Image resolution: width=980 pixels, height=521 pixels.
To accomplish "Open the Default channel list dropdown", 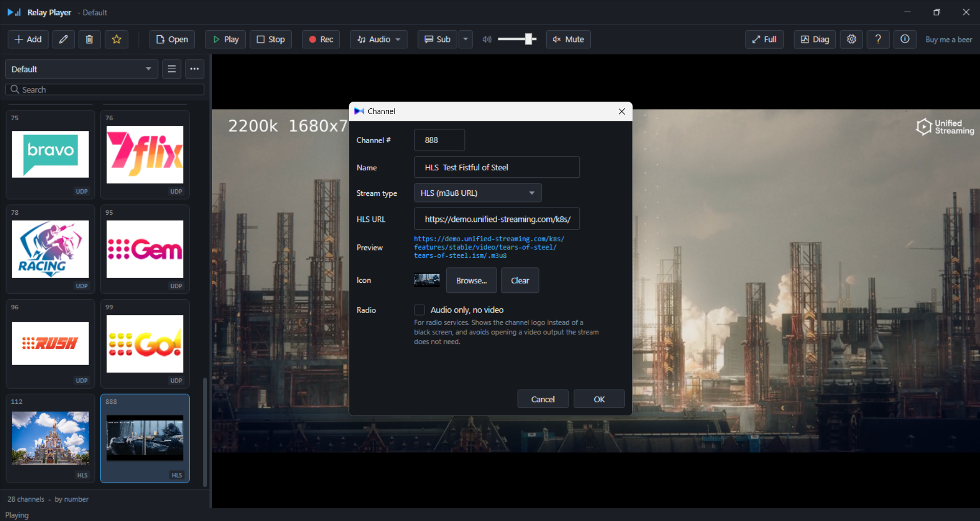I will [x=82, y=69].
